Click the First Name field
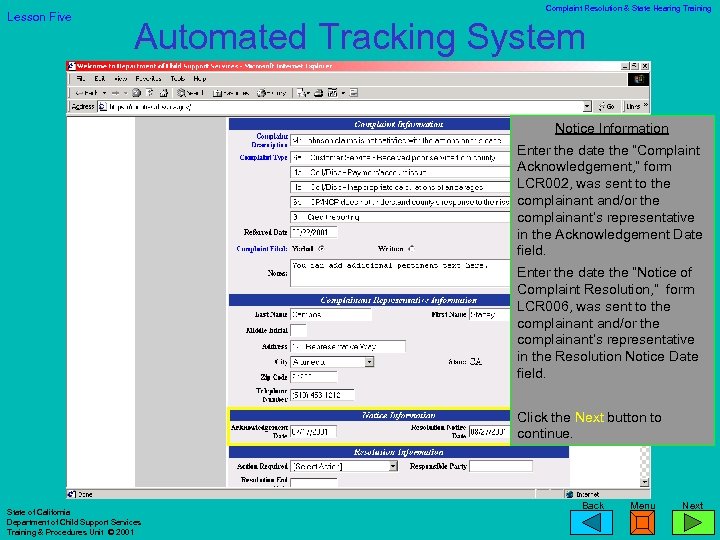 489,315
